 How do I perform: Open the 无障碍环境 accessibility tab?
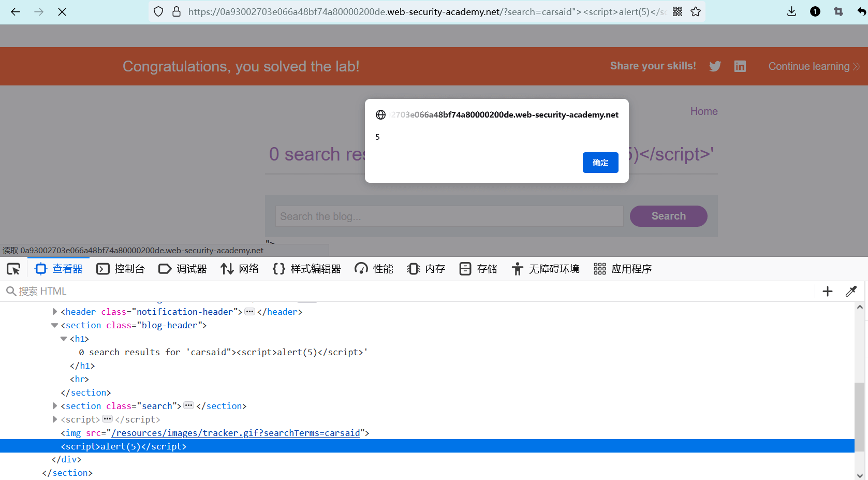pos(546,269)
